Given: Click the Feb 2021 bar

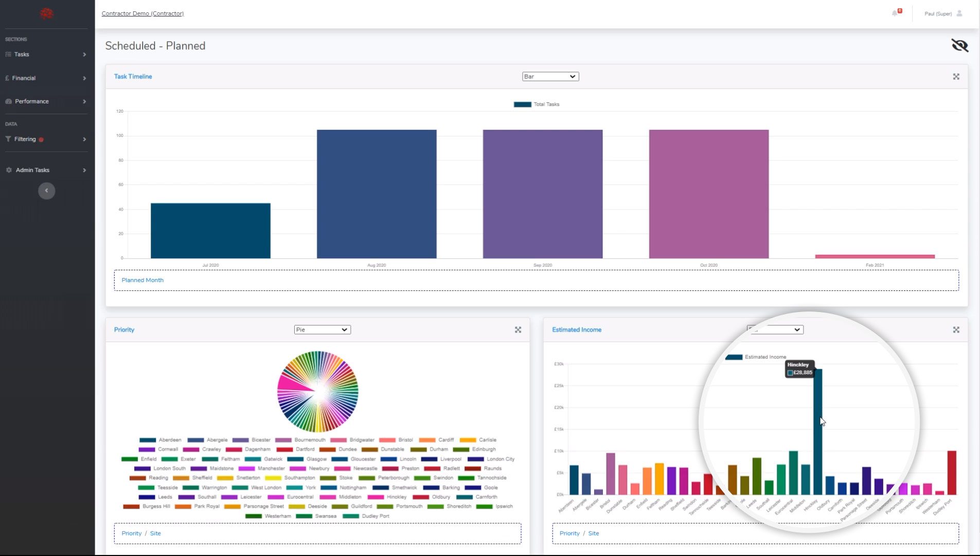Looking at the screenshot, I should click(875, 256).
